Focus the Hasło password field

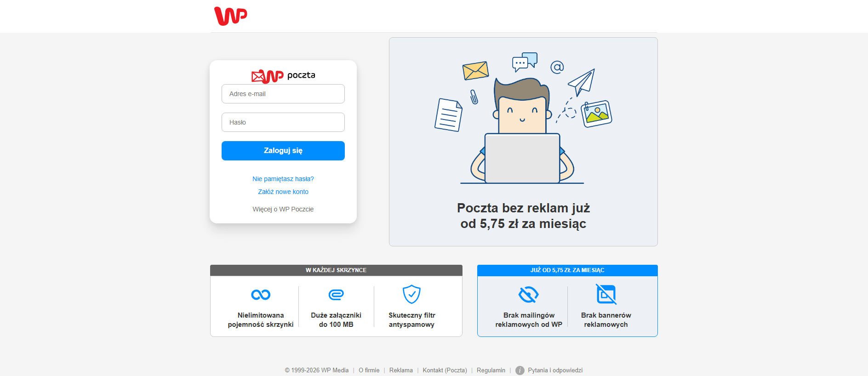pos(283,122)
